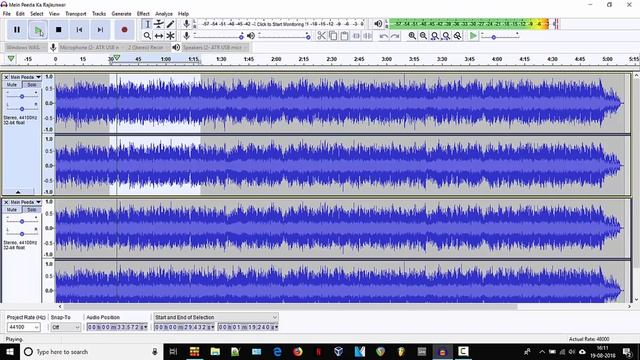Screen dimensions: 640x360
Task: Fit the whole project in the window
Action: pyautogui.click(x=446, y=36)
